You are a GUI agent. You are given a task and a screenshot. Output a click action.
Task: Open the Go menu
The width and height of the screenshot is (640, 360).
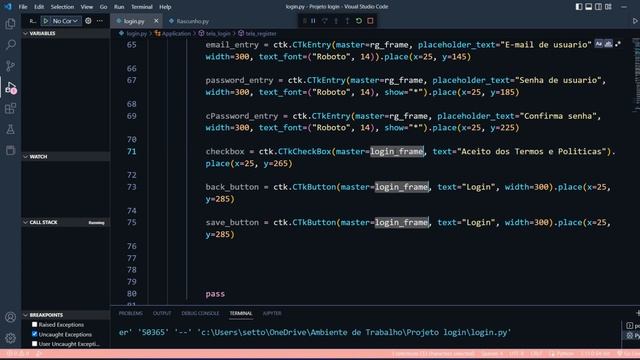103,7
